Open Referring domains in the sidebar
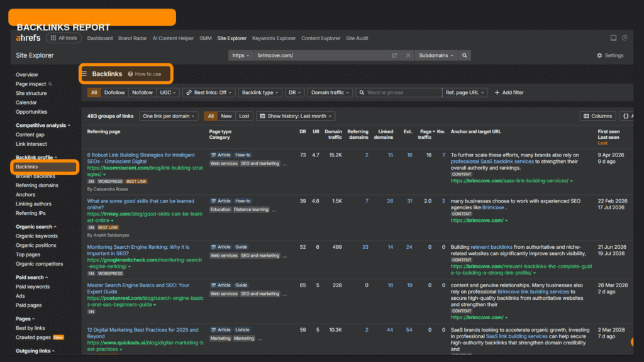This screenshot has height=362, width=644. [x=37, y=185]
